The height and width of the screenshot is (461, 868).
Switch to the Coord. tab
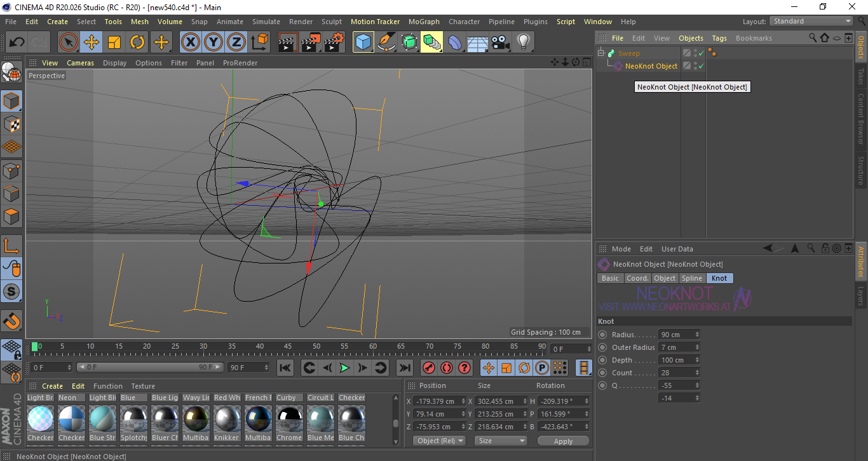pos(637,278)
